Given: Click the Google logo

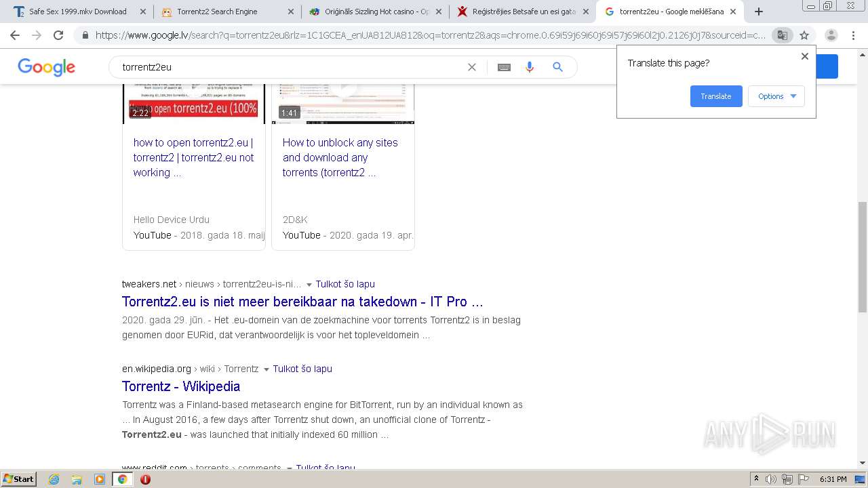Looking at the screenshot, I should pos(46,67).
